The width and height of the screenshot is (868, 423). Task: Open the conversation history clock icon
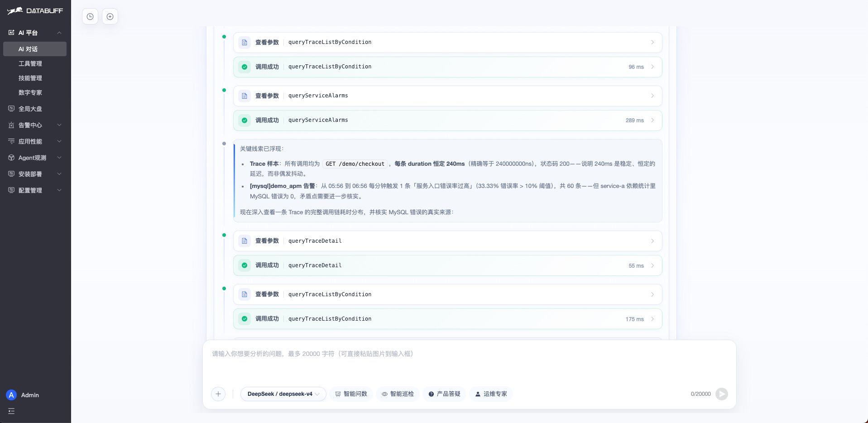coord(90,17)
